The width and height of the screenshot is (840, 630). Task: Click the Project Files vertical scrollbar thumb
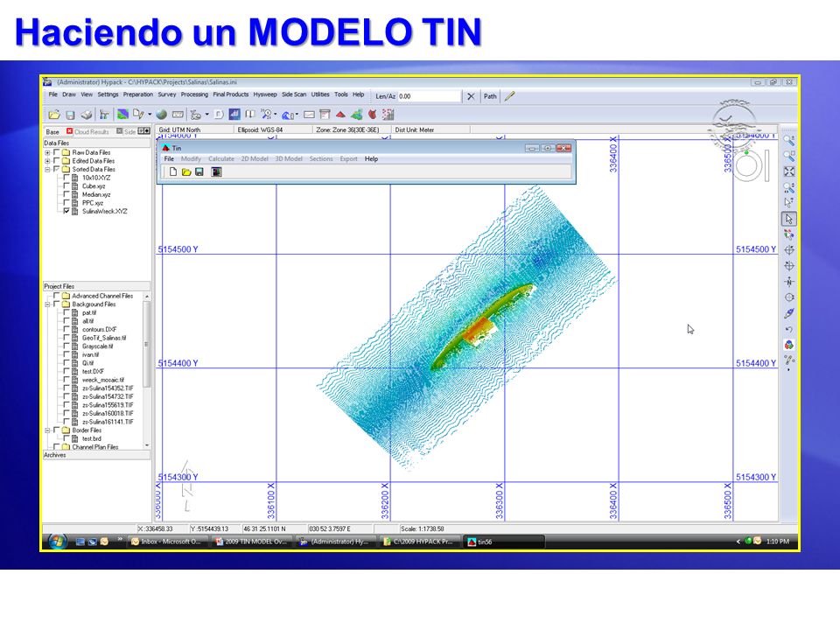(x=146, y=345)
